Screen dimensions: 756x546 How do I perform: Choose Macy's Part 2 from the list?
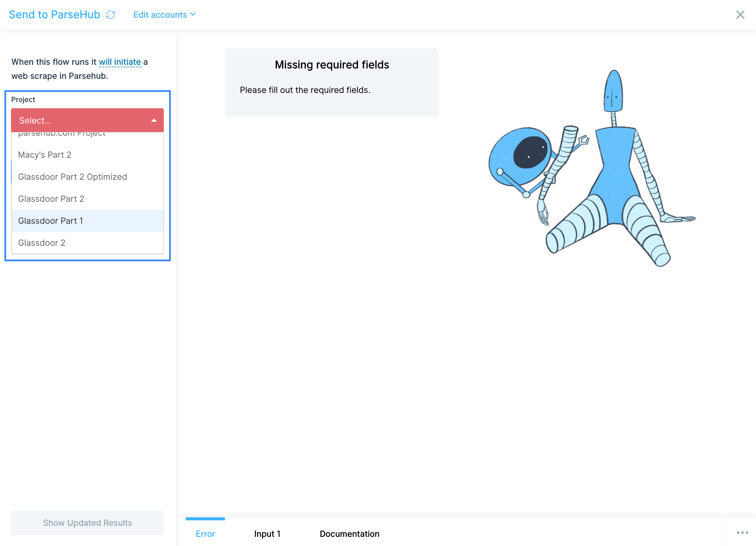click(45, 155)
